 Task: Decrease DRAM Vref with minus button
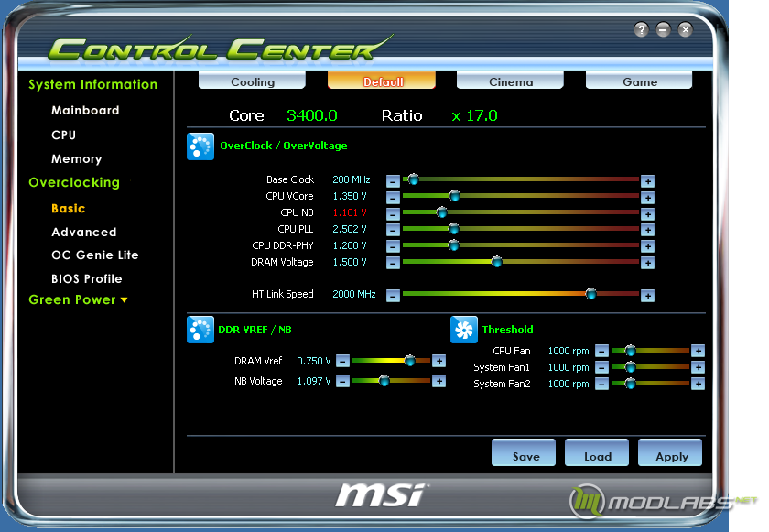pos(342,362)
